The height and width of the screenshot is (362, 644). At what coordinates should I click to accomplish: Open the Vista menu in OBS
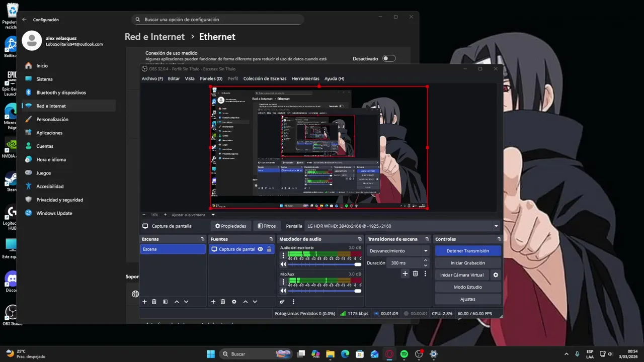[190, 78]
